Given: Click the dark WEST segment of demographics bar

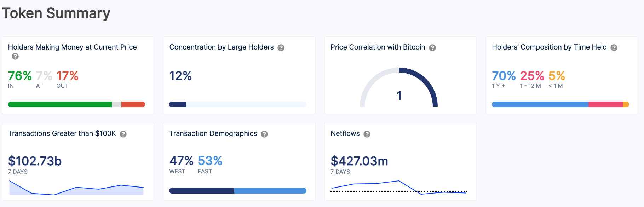Looking at the screenshot, I should tap(202, 191).
